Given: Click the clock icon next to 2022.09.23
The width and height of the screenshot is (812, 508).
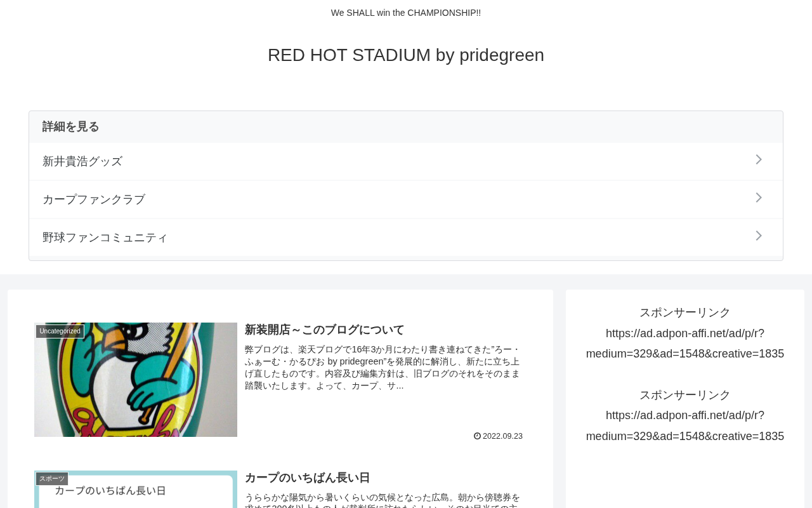Looking at the screenshot, I should pos(477,436).
